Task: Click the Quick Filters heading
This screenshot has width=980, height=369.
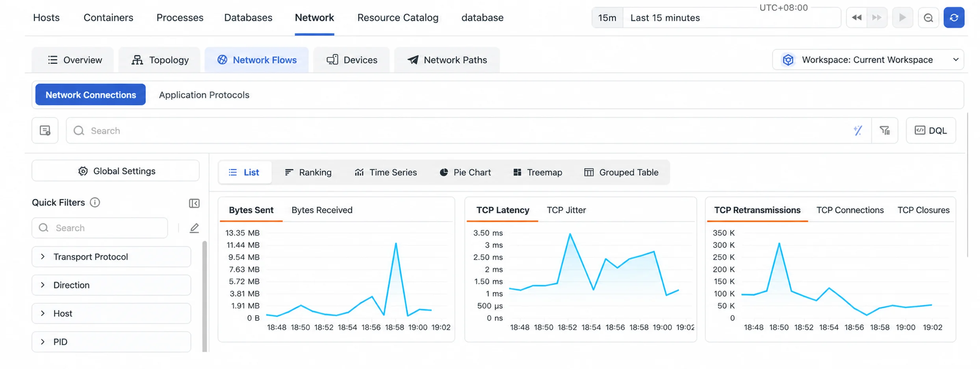Action: pyautogui.click(x=58, y=203)
